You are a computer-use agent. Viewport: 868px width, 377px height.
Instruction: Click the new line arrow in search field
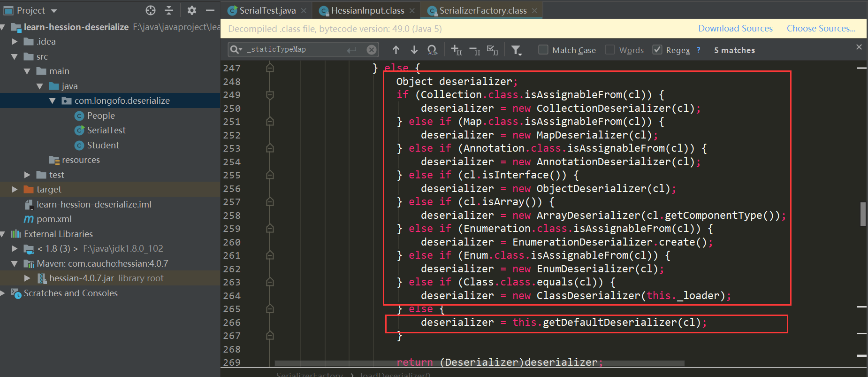point(352,50)
